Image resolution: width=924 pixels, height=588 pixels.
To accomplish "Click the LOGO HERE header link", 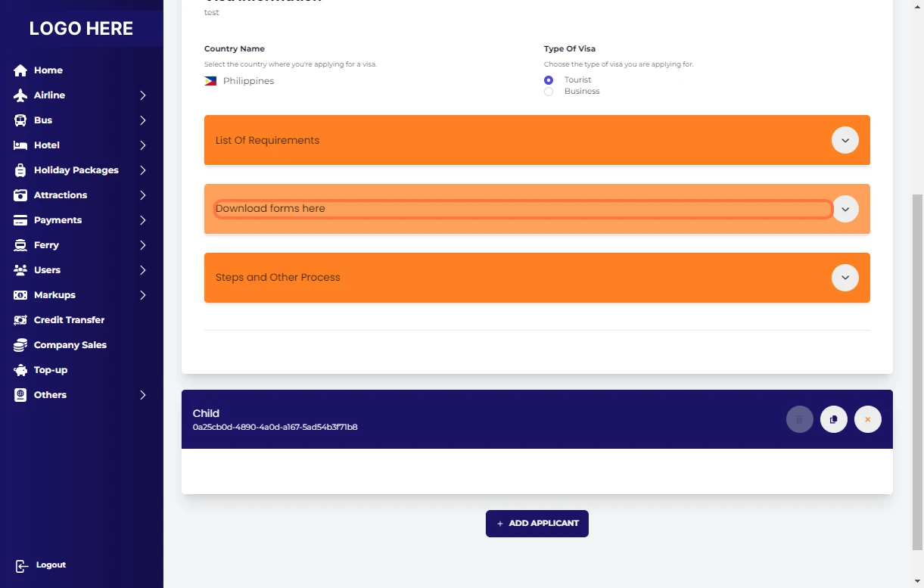I will [x=81, y=29].
